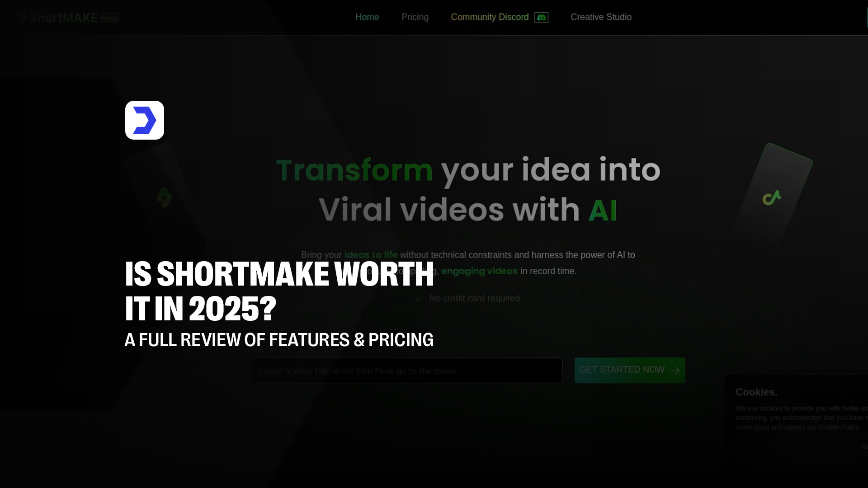This screenshot has height=488, width=868.
Task: Click the blue arrow app logo tile
Action: tap(145, 120)
